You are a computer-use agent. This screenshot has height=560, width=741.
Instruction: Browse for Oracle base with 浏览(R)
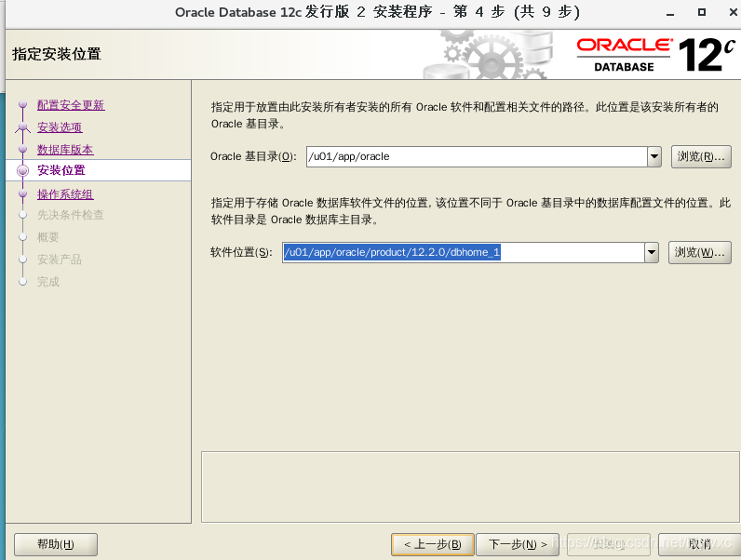pyautogui.click(x=701, y=156)
